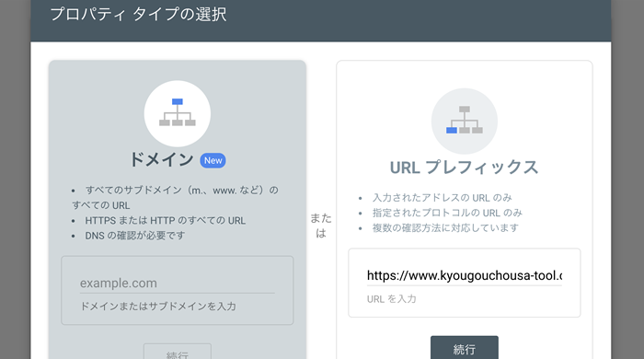The height and width of the screenshot is (359, 644).
Task: Click the blue New badge
Action: [x=213, y=160]
